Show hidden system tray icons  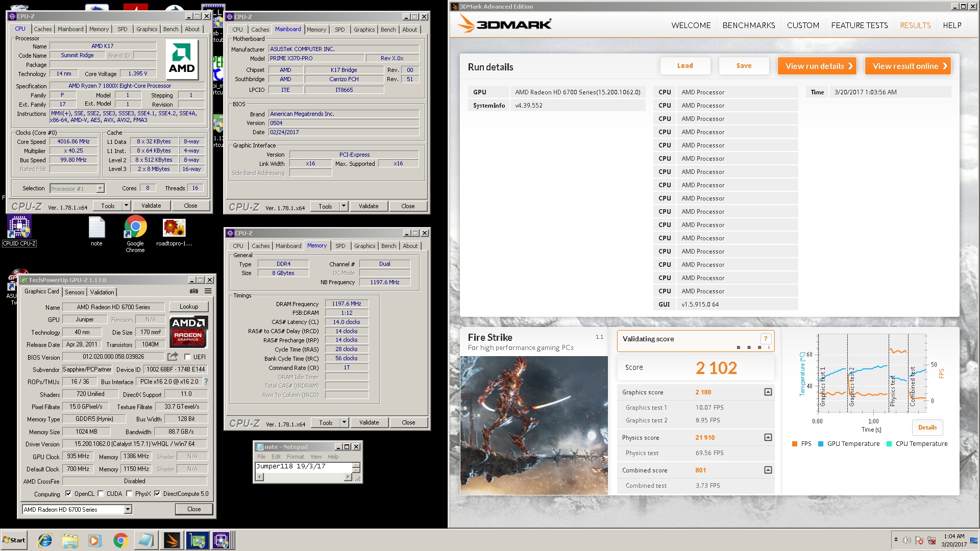click(896, 540)
